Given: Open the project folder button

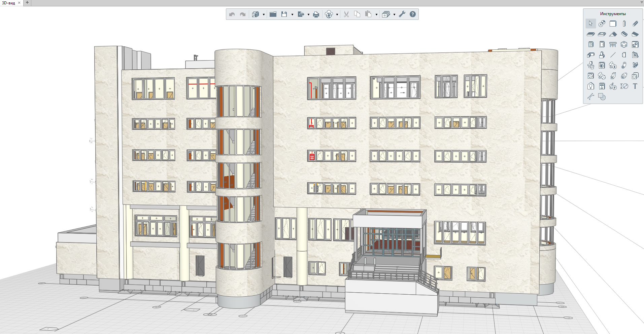Looking at the screenshot, I should (273, 14).
